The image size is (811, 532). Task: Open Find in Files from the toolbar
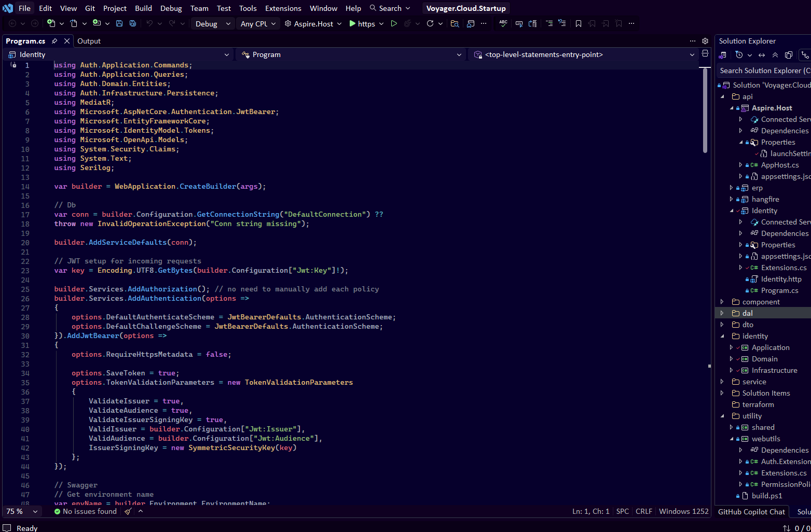click(455, 23)
